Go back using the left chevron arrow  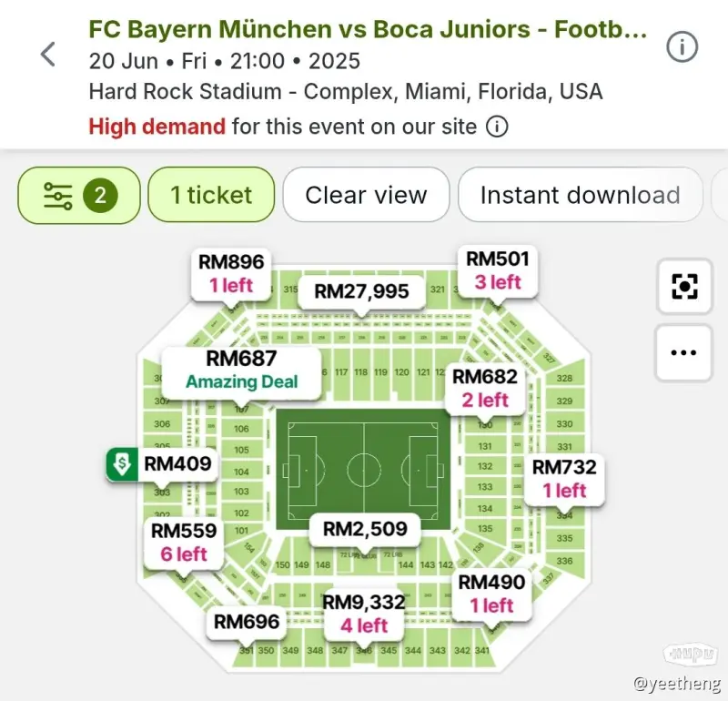click(48, 55)
